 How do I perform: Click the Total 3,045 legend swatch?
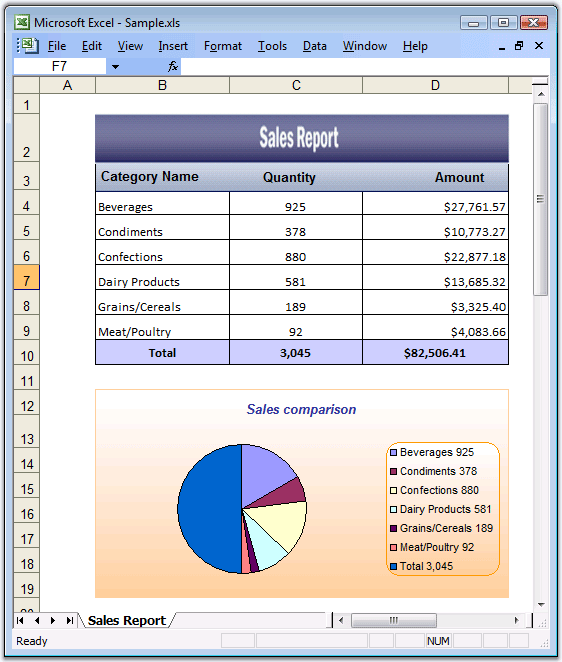coord(394,567)
